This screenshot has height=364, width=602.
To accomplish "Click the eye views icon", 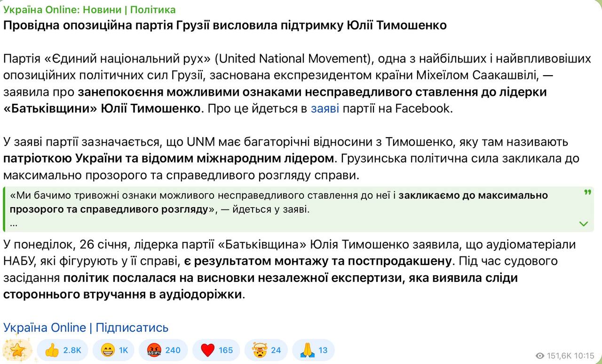I will click(540, 356).
